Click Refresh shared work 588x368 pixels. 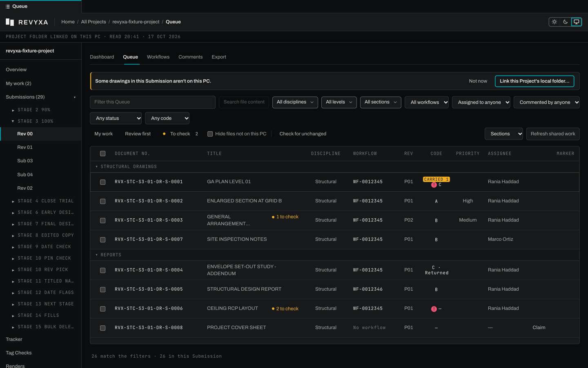click(x=553, y=134)
